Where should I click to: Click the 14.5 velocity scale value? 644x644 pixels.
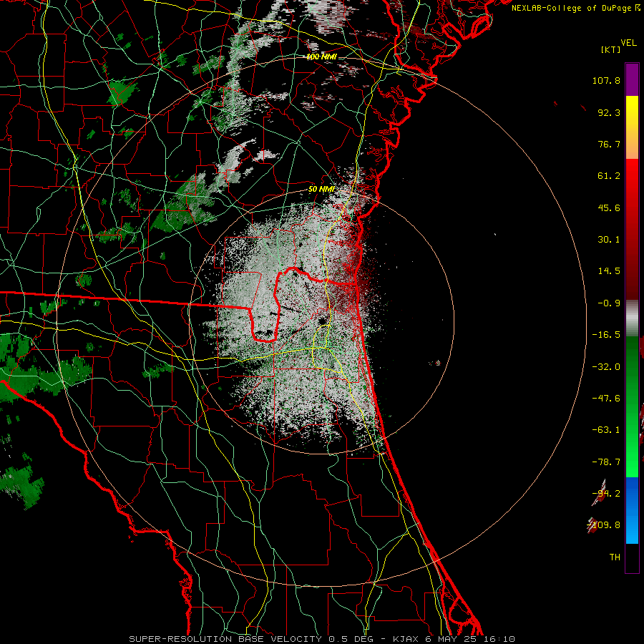609,271
